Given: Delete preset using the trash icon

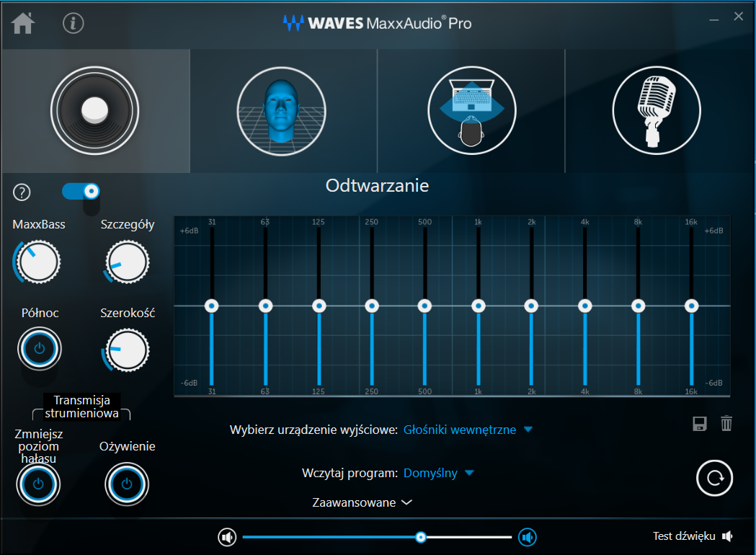Looking at the screenshot, I should point(726,423).
